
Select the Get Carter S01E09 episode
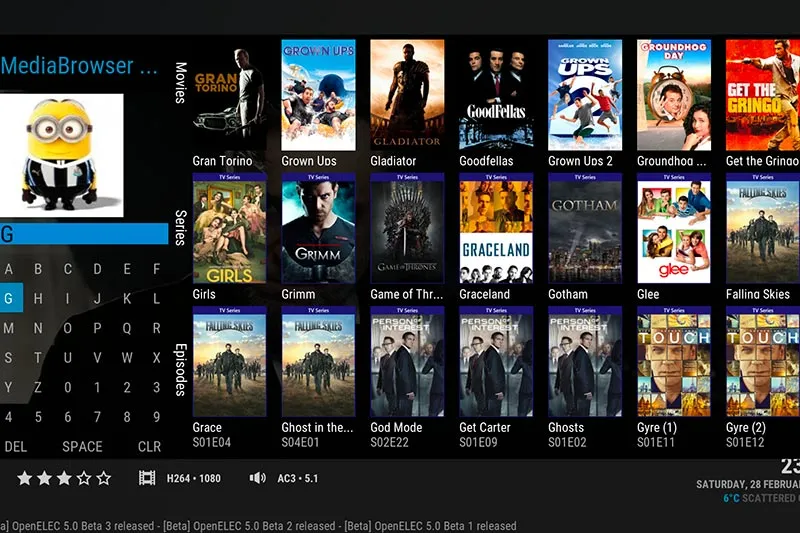[496, 361]
